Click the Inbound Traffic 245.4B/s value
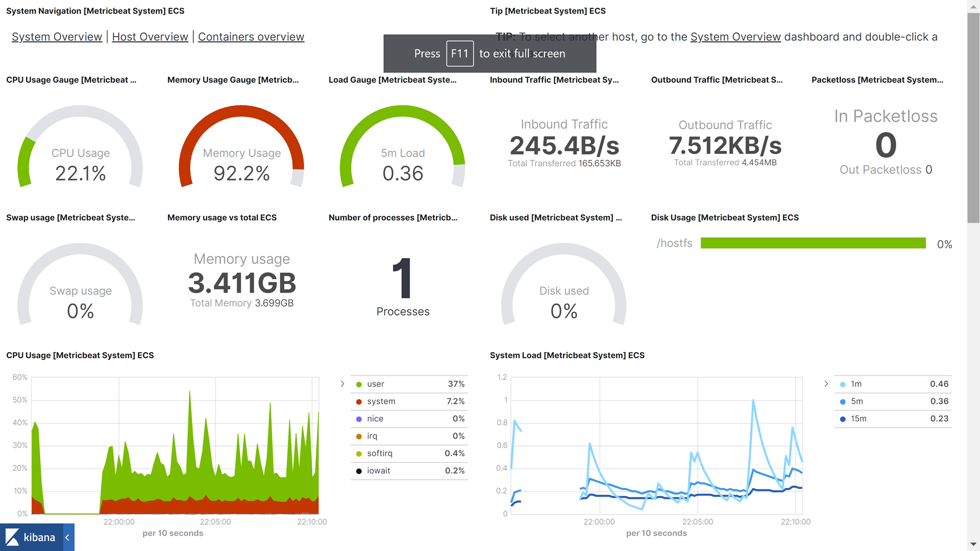Screen dimensions: 980x551 564,145
